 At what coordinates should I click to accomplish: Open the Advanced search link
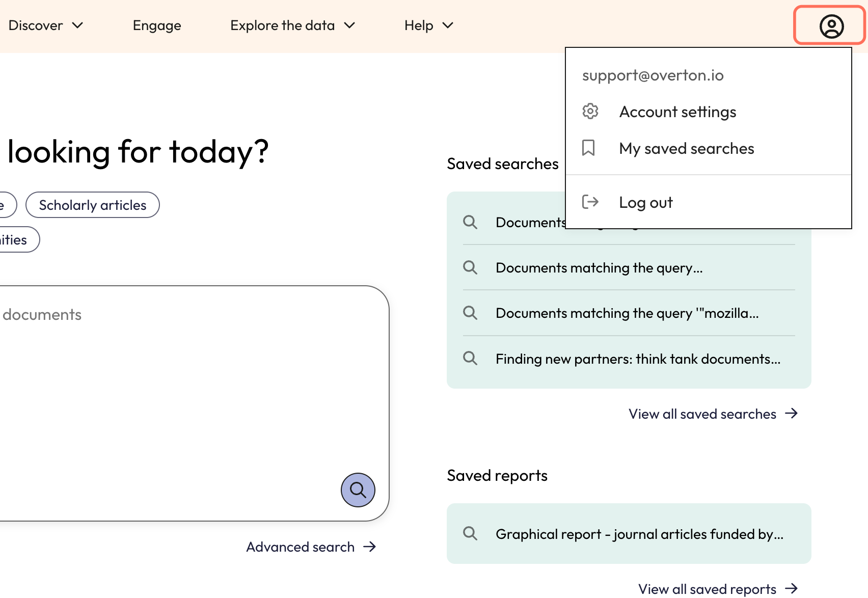coord(311,547)
